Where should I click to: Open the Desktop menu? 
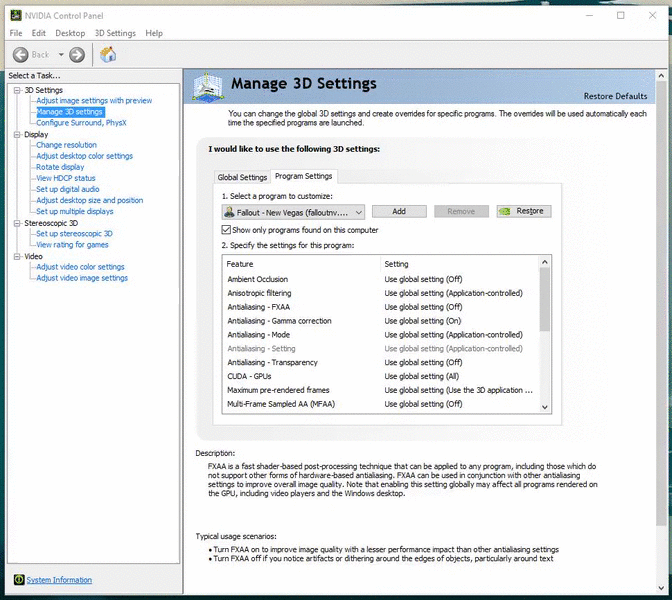tap(70, 33)
